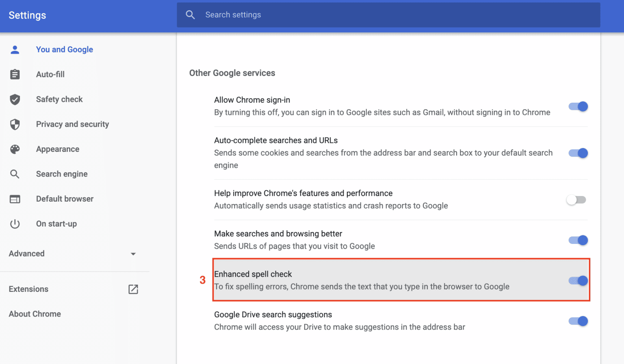This screenshot has height=364, width=624.
Task: Click the Extensions external-link icon
Action: pos(133,289)
